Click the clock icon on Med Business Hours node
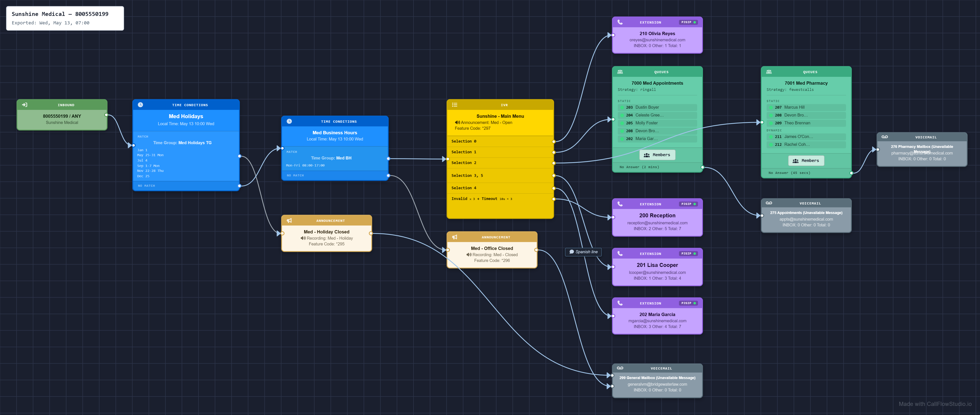980x415 pixels. [x=289, y=121]
